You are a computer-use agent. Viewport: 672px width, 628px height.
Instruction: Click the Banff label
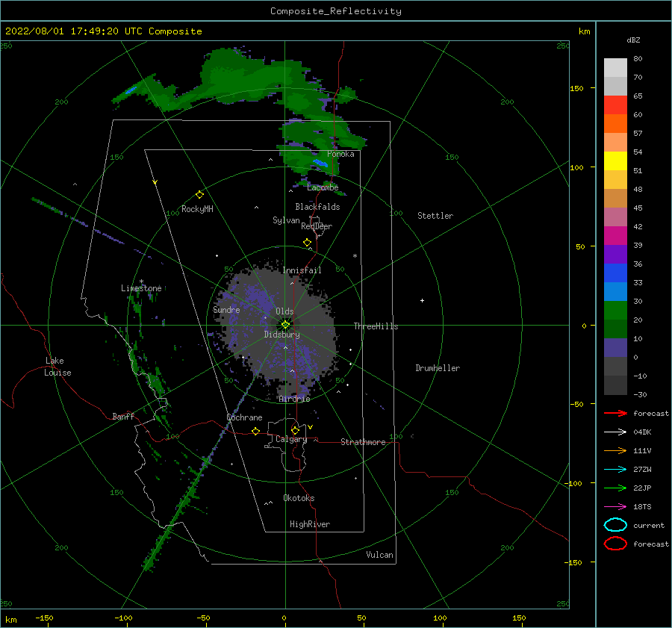coord(123,416)
